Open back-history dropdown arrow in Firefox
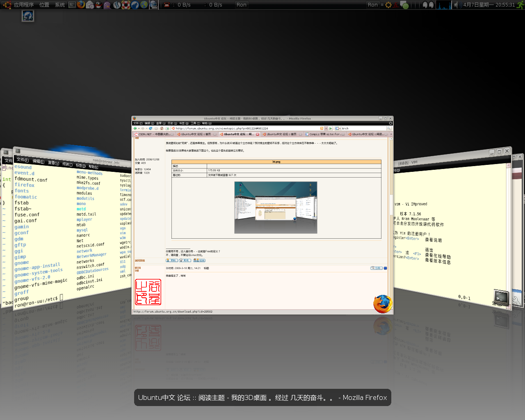The width and height of the screenshot is (525, 420). coord(139,128)
